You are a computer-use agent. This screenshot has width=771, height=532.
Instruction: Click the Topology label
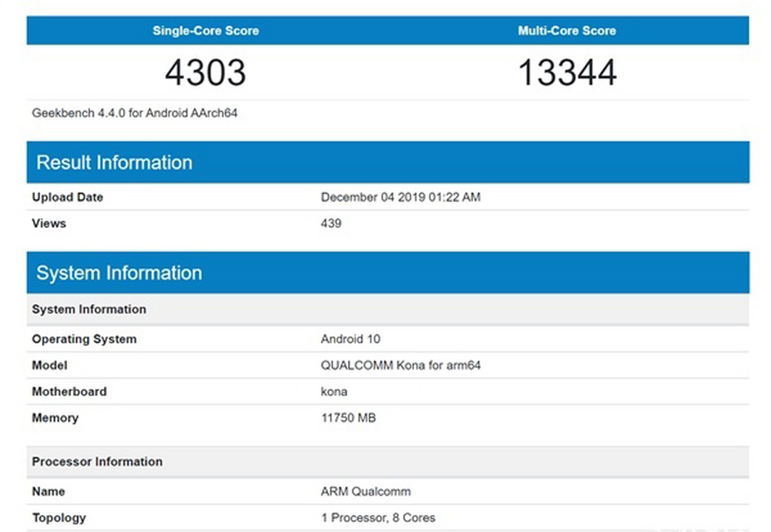click(59, 518)
